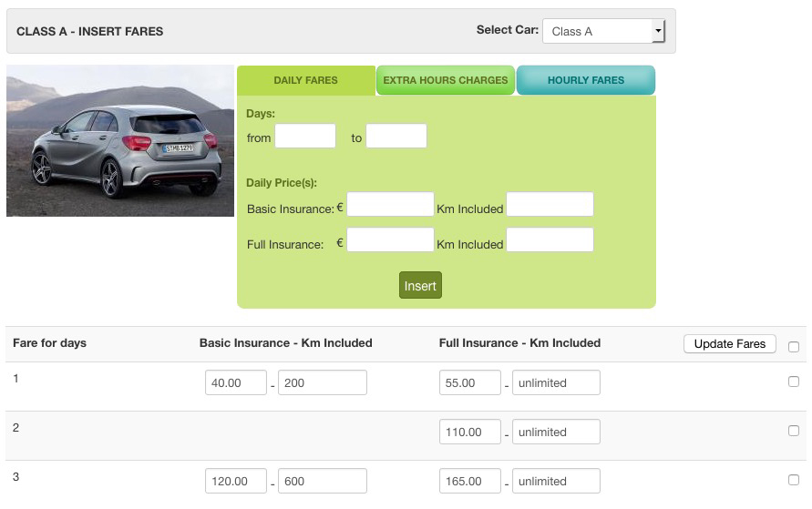Open the Select Car dropdown
This screenshot has height=509, width=812.
(x=603, y=31)
